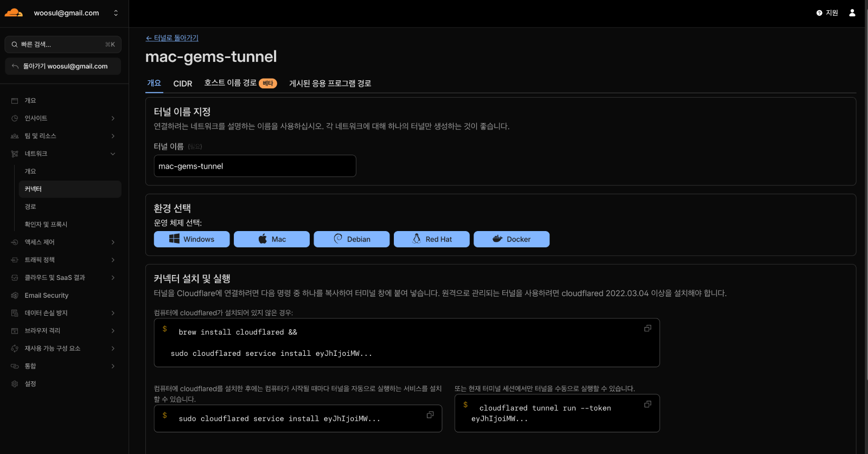Expand the 인사이트 menu chevron
The width and height of the screenshot is (868, 454).
[x=113, y=118]
